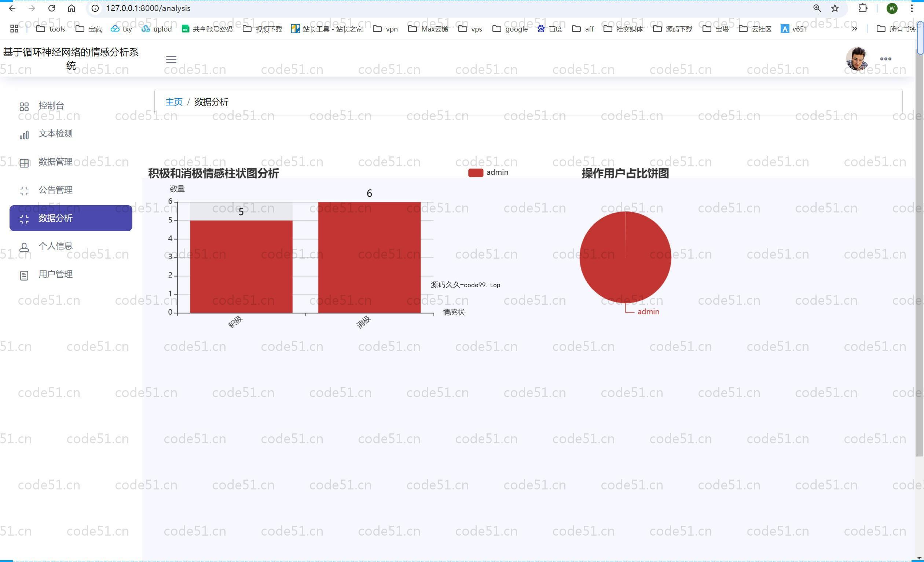Open the 个人信息 menu item

click(x=71, y=246)
